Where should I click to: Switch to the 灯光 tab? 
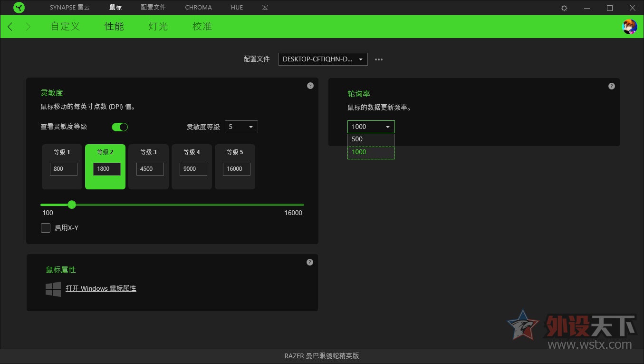(x=157, y=27)
